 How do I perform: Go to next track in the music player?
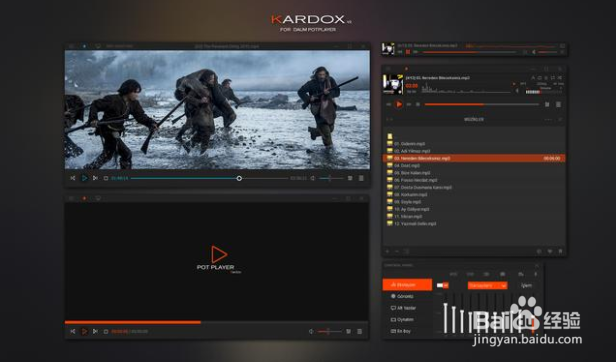point(409,104)
